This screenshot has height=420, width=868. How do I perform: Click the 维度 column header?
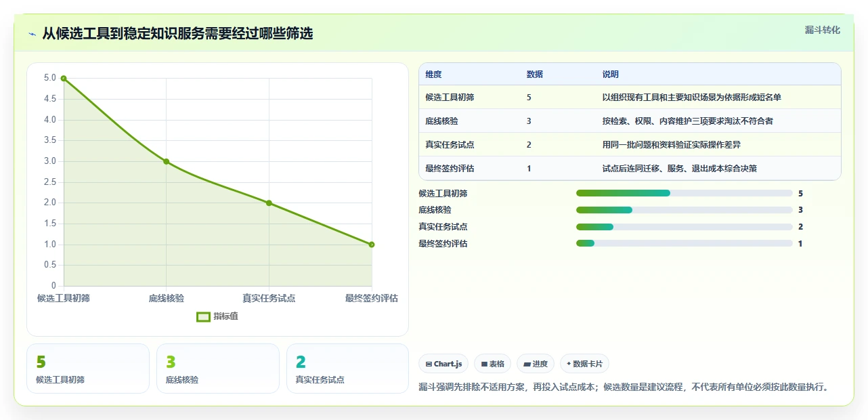point(433,75)
